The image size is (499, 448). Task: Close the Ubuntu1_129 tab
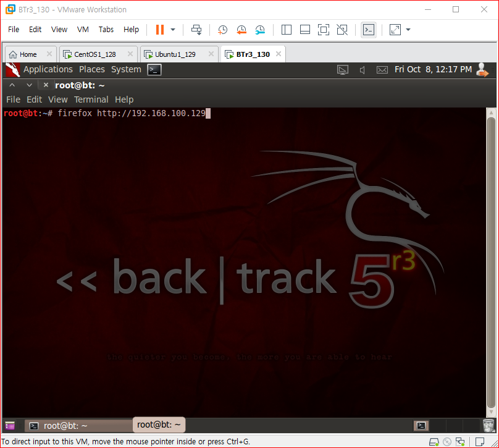(x=211, y=54)
